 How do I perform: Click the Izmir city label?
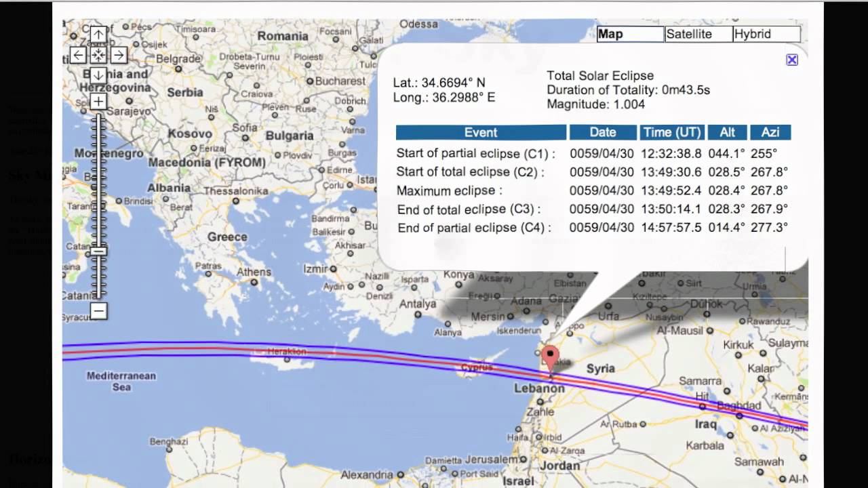(x=315, y=269)
